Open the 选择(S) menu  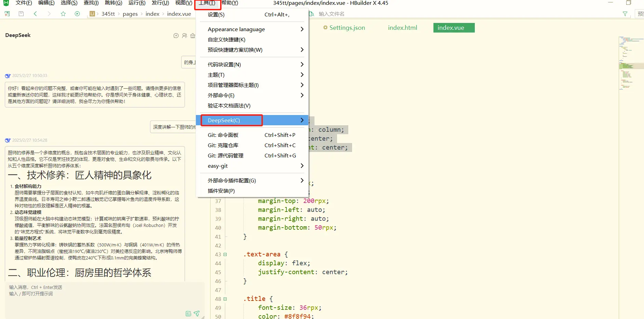pyautogui.click(x=69, y=3)
